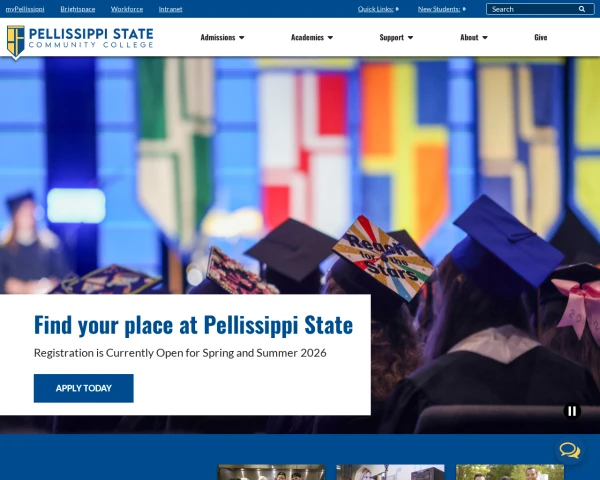The image size is (600, 480).
Task: Visit the Workforce link
Action: pyautogui.click(x=127, y=9)
